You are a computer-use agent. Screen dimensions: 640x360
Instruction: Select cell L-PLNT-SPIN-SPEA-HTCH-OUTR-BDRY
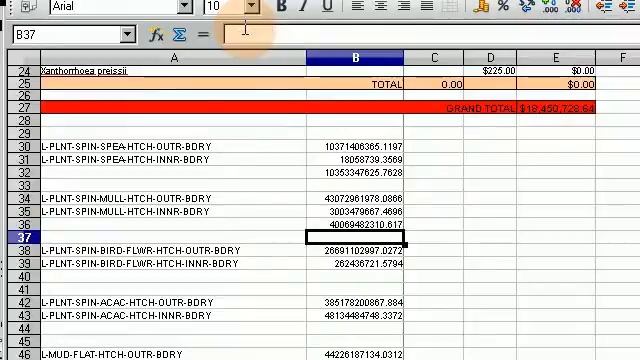tap(173, 147)
